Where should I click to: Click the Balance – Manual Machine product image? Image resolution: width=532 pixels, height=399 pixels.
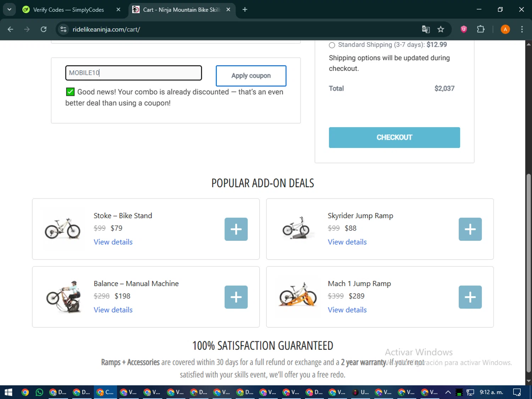pos(64,297)
